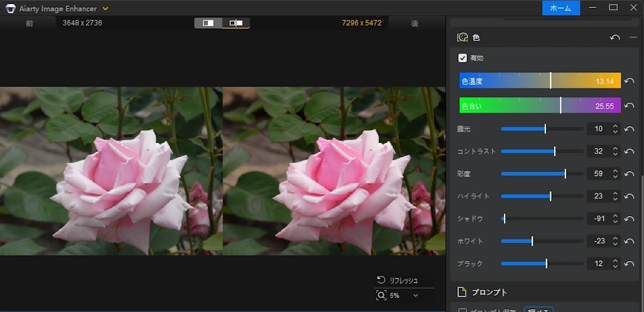Step the ホワイト value using its arrows

click(615, 241)
